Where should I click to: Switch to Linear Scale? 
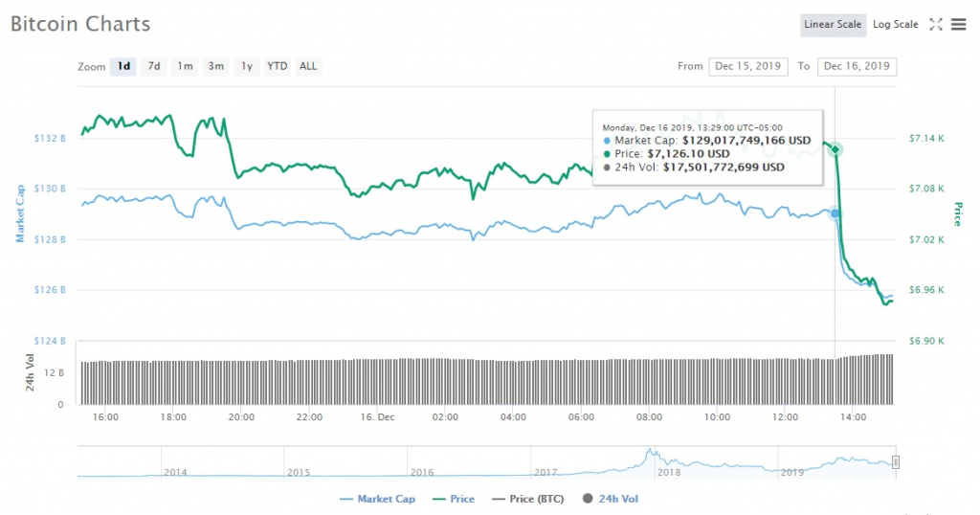point(833,24)
